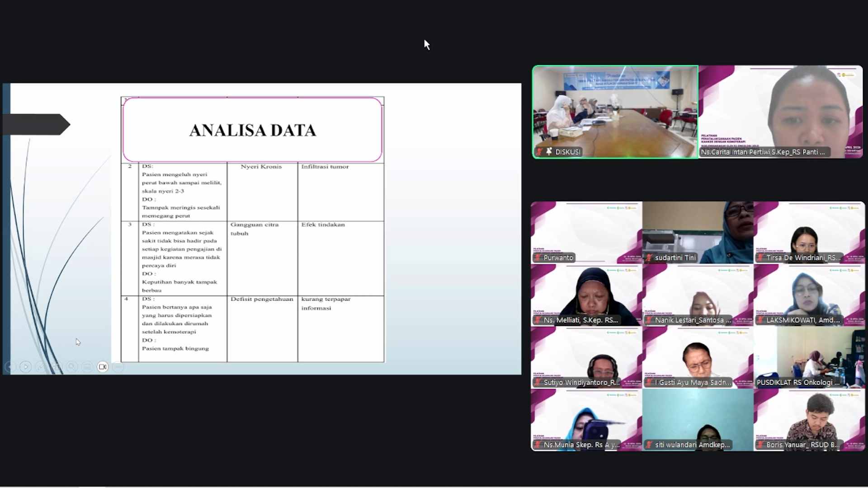
Task: Select sudartini Tini participant video
Action: [698, 233]
